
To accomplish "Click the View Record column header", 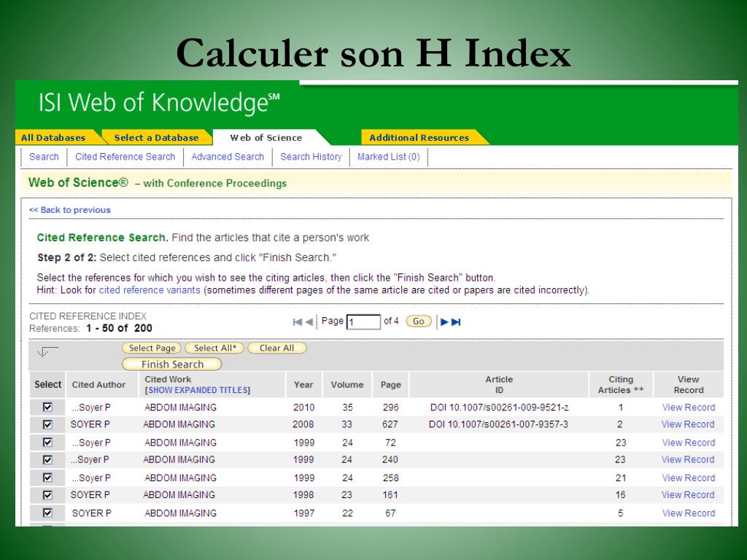I will [x=689, y=385].
